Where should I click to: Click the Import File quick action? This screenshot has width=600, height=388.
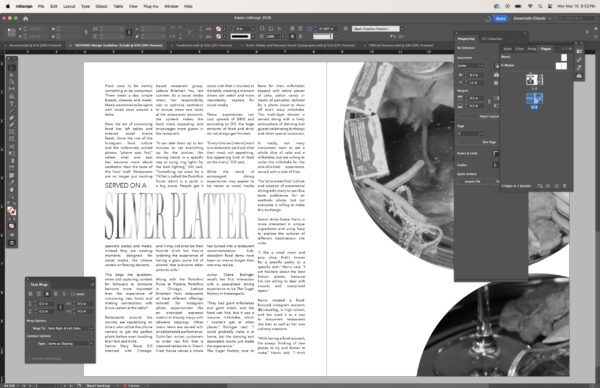473,182
